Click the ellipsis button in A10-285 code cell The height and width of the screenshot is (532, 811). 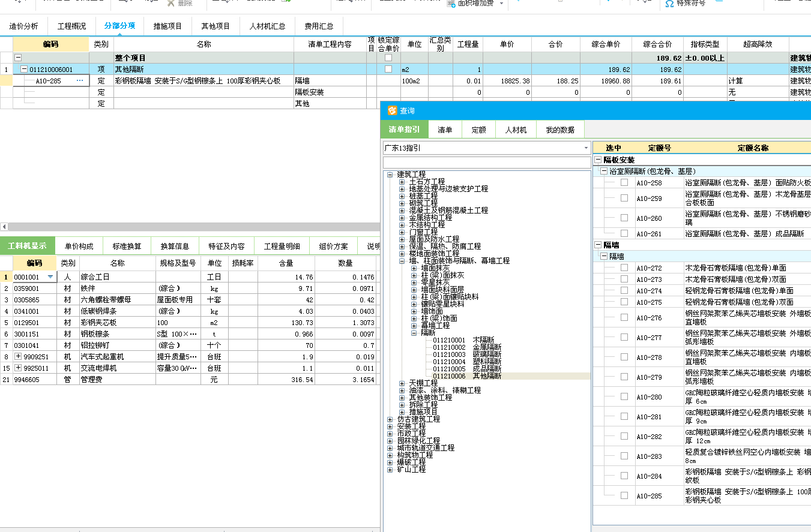click(x=80, y=80)
